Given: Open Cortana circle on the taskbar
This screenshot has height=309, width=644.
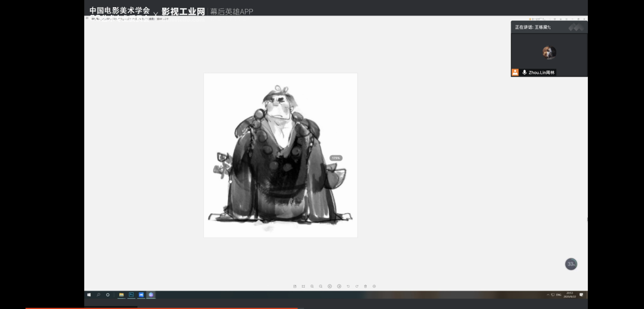Looking at the screenshot, I should pyautogui.click(x=107, y=295).
